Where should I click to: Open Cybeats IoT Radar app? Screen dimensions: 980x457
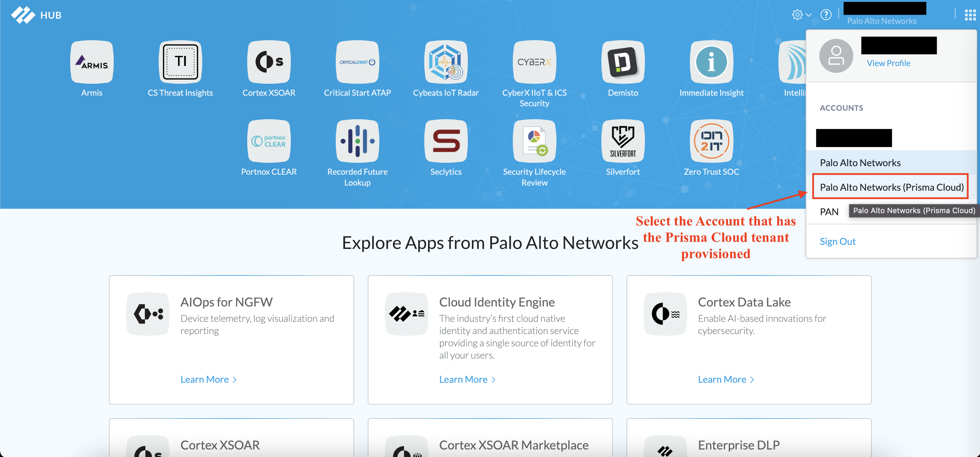coord(445,62)
